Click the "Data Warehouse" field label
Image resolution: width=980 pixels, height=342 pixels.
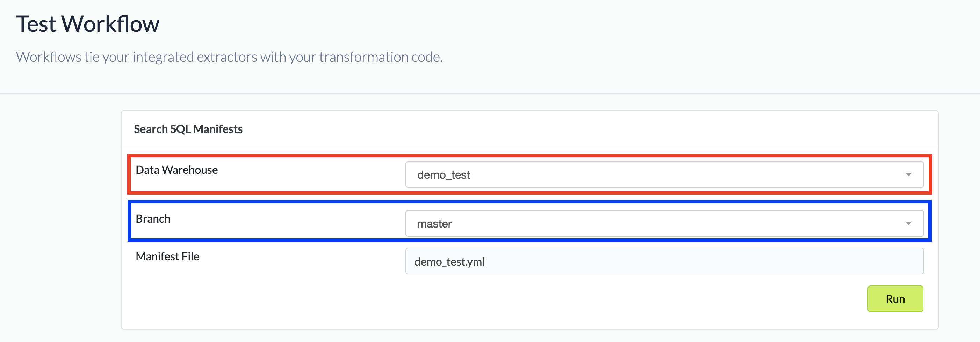(x=176, y=170)
